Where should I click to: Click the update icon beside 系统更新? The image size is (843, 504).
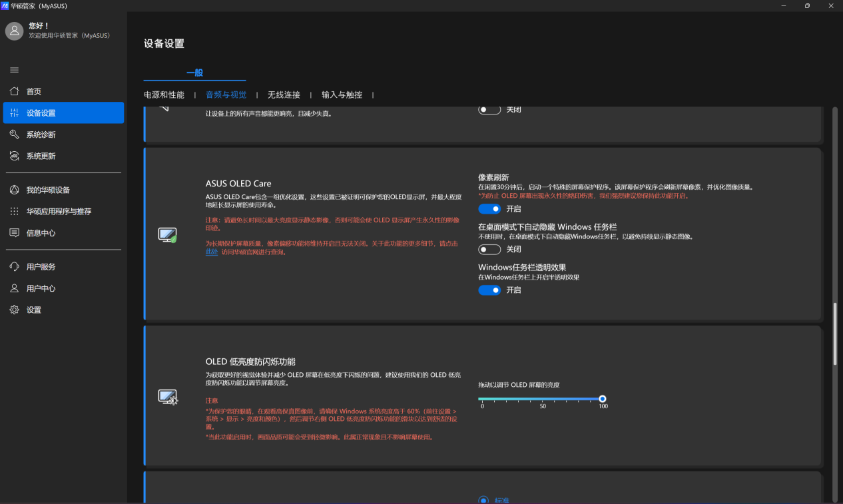(x=14, y=156)
